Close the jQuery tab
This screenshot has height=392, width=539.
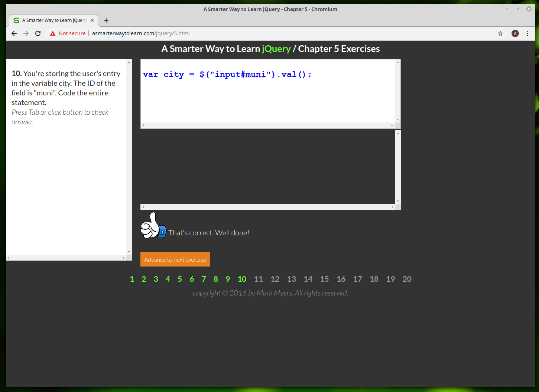pyautogui.click(x=92, y=20)
